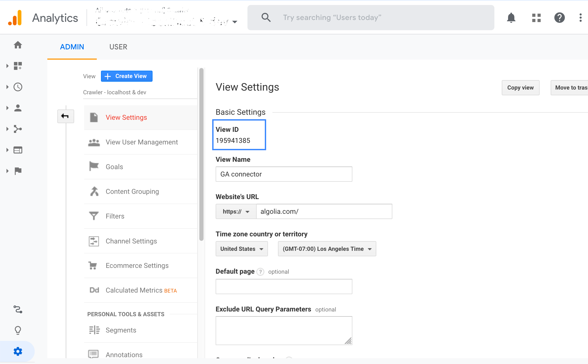The height and width of the screenshot is (364, 588).
Task: Click the Filters menu item
Action: (115, 216)
